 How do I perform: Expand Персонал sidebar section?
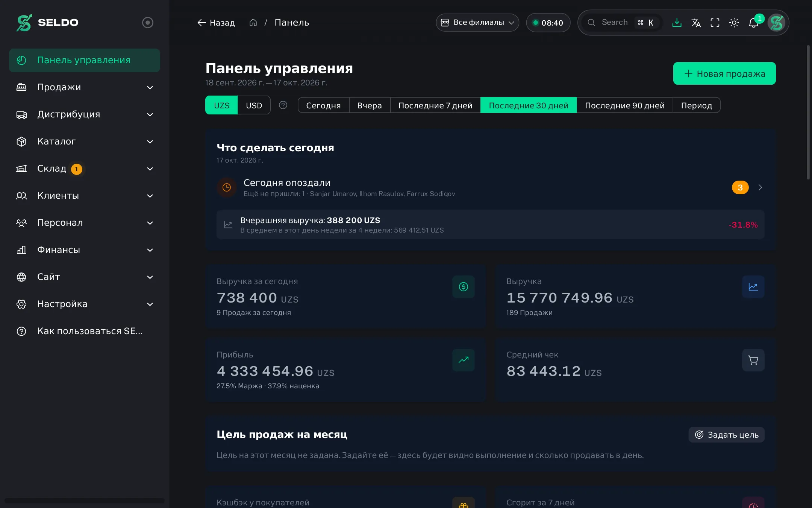[85, 223]
